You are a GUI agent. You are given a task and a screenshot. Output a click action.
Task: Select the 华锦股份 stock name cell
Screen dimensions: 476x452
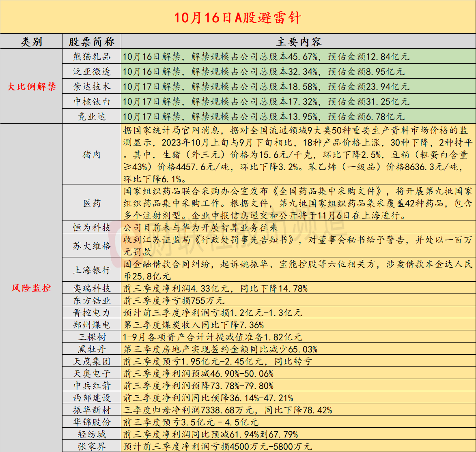point(92,422)
